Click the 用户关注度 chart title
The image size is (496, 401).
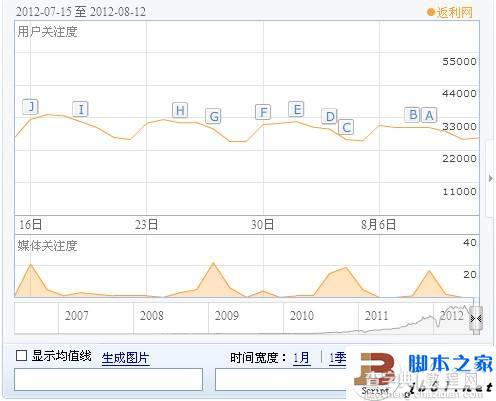(47, 32)
